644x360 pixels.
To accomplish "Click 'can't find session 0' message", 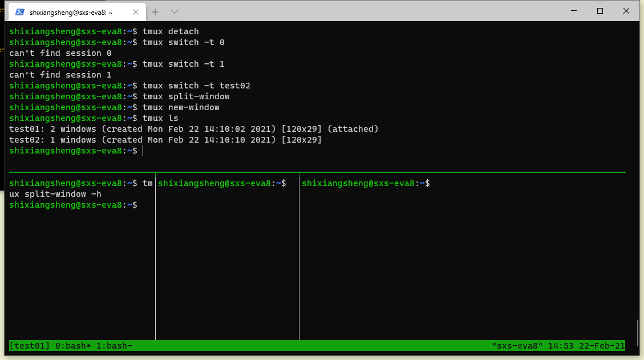I will click(60, 54).
